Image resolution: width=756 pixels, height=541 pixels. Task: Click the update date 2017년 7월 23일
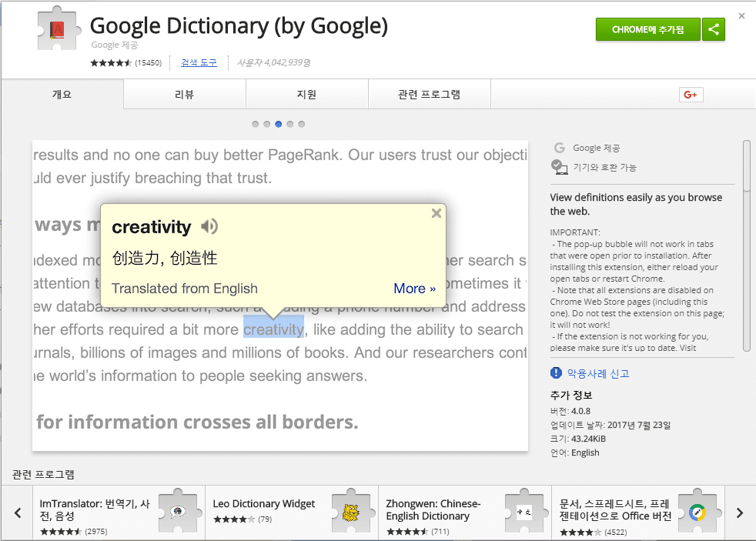[639, 425]
